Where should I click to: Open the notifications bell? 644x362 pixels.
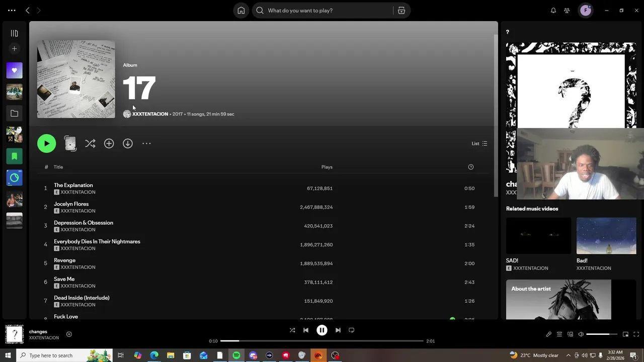click(553, 11)
